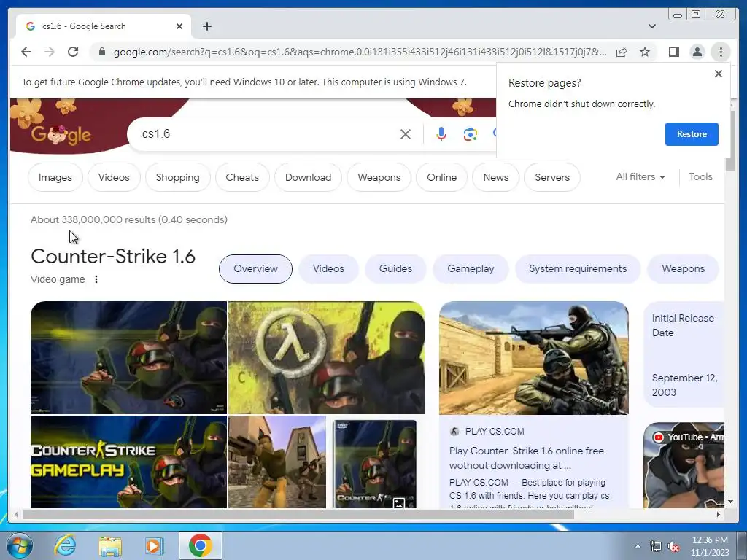Select the Online filter chip
747x560 pixels.
point(441,177)
